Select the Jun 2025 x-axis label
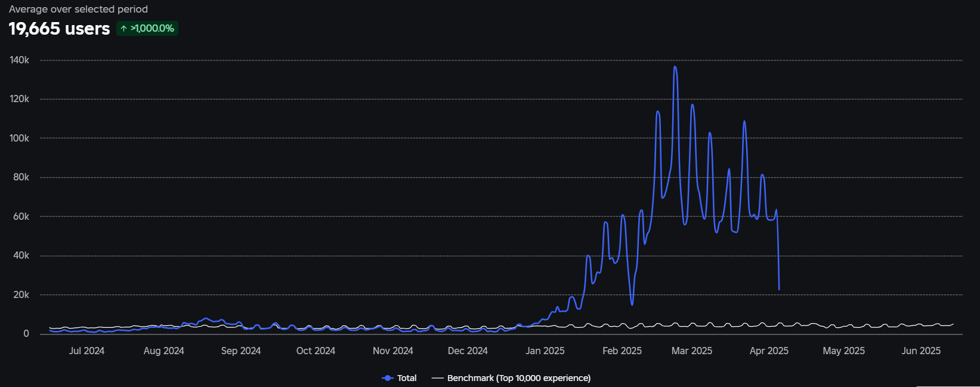This screenshot has height=387, width=980. coord(921,351)
